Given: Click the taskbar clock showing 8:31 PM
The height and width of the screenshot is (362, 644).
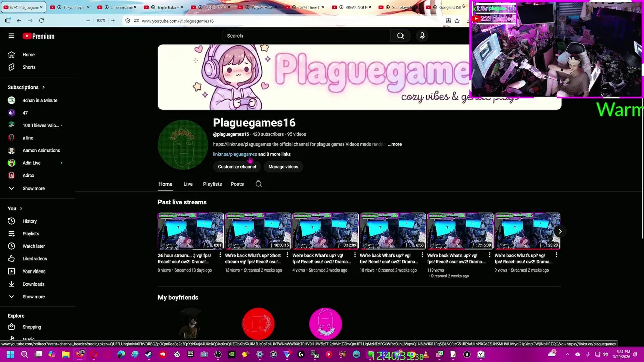Looking at the screenshot, I should tap(623, 354).
